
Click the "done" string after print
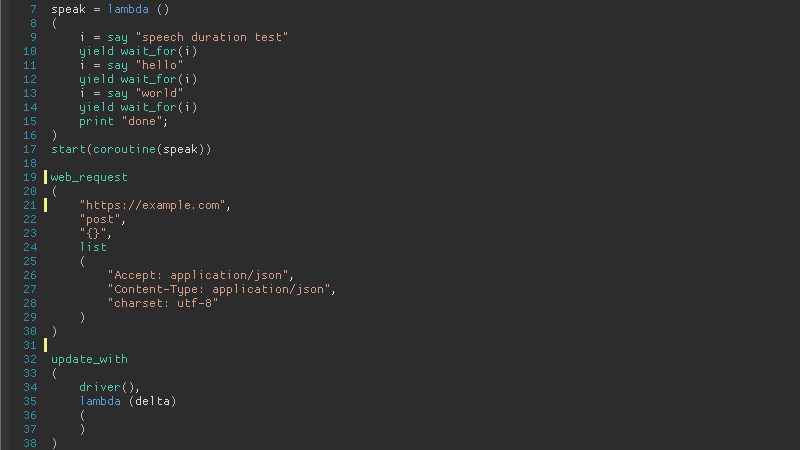143,121
